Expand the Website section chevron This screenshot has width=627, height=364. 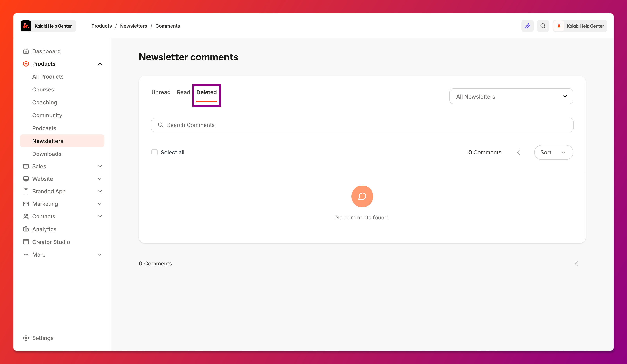[100, 179]
